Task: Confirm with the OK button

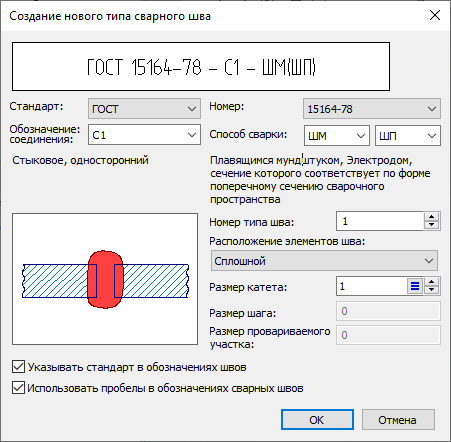Action: point(317,420)
